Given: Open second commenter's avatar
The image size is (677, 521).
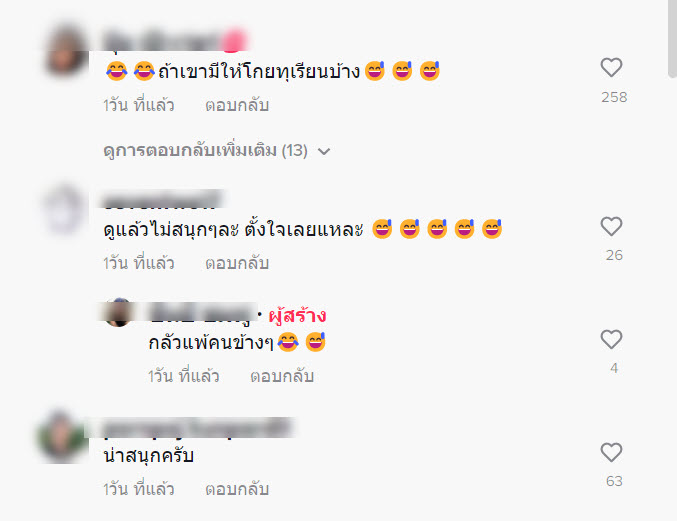Looking at the screenshot, I should 65,209.
